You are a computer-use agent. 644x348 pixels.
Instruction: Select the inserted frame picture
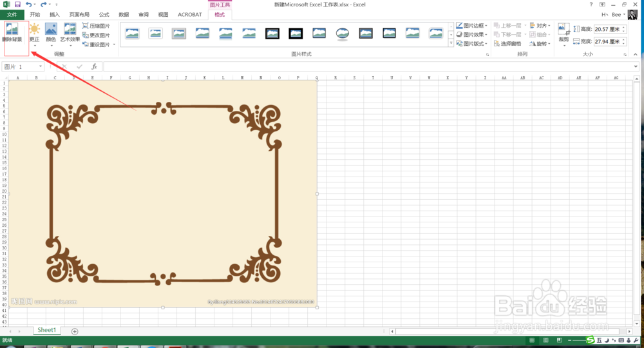tap(163, 193)
